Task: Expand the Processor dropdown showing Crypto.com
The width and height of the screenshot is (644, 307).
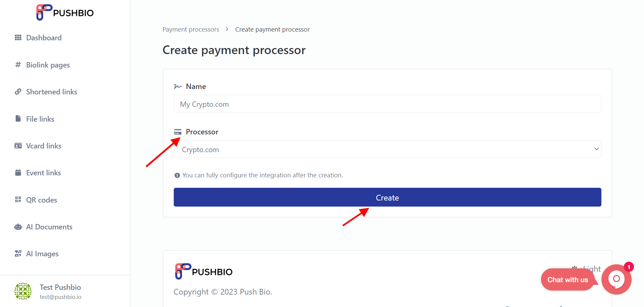Action: (x=387, y=149)
